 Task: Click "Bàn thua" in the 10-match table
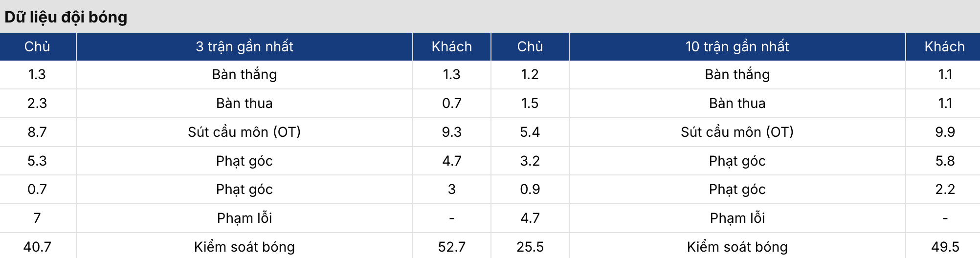point(737,103)
